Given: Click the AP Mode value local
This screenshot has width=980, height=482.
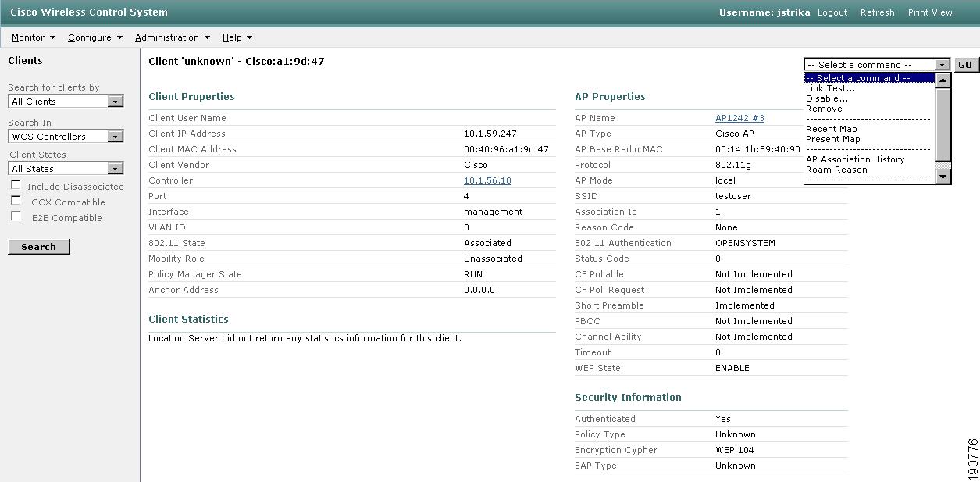Looking at the screenshot, I should (725, 180).
